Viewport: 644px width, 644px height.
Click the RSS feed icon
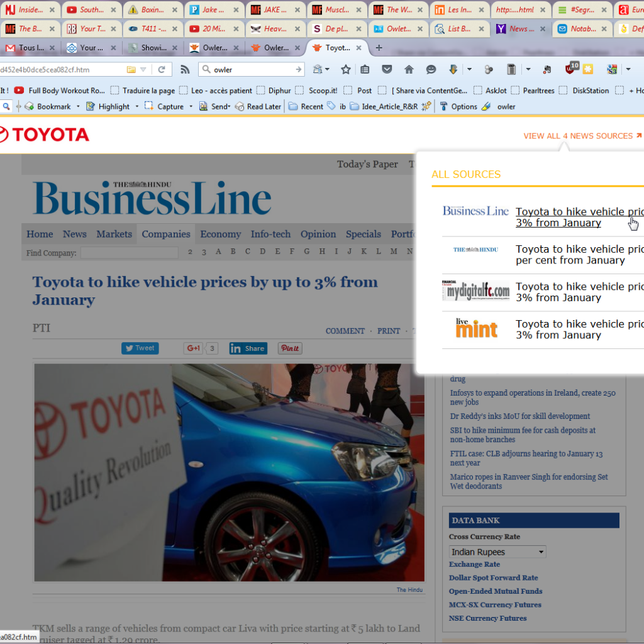185,69
